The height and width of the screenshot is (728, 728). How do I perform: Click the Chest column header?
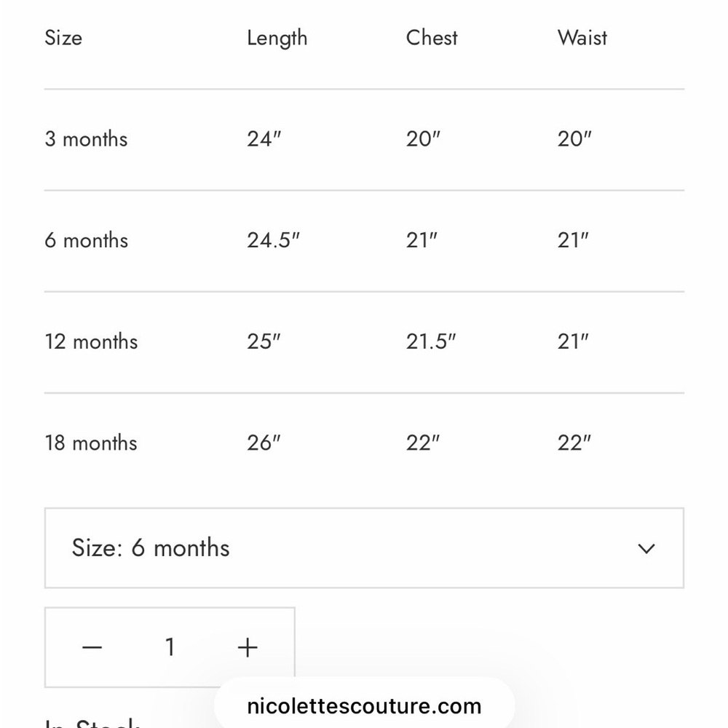[x=432, y=38]
